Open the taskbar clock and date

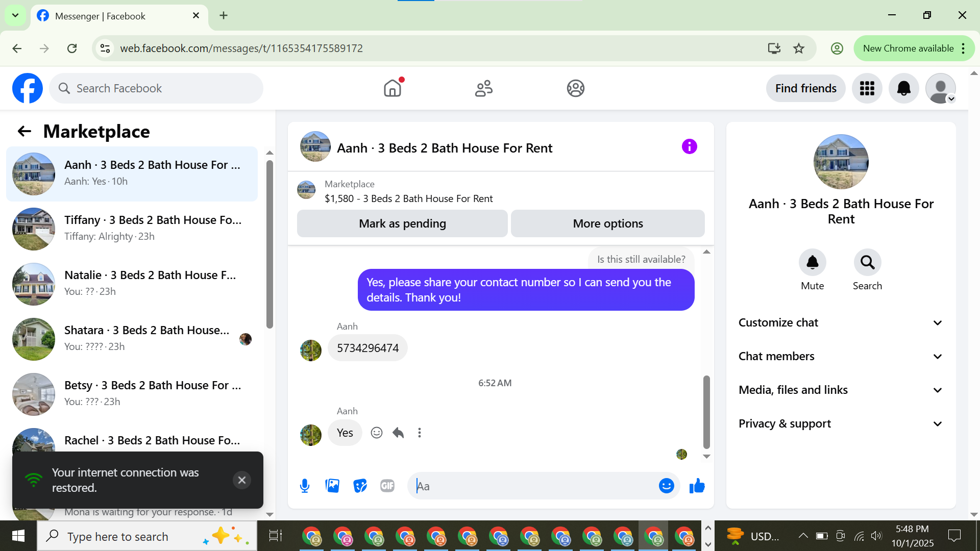[x=912, y=536]
